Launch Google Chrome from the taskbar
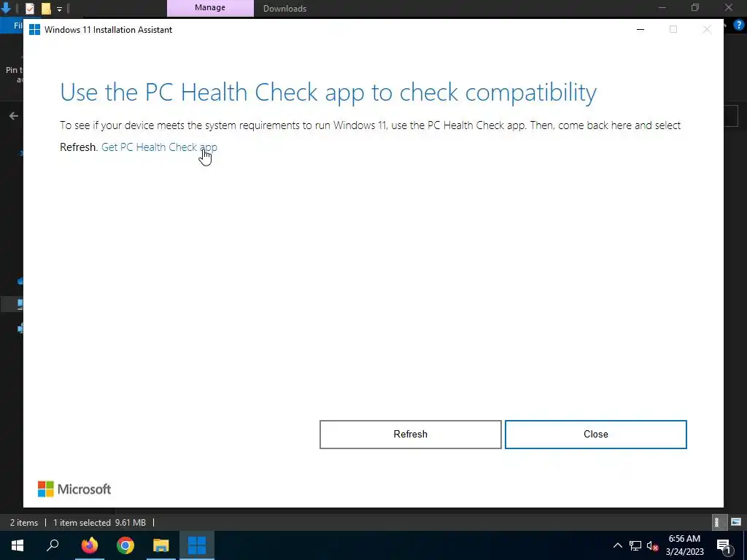 pos(125,545)
